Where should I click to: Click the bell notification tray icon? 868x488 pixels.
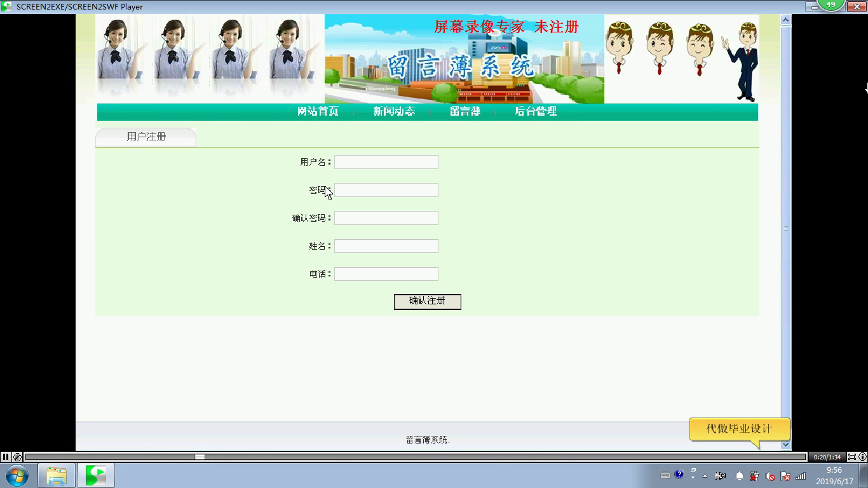click(739, 475)
